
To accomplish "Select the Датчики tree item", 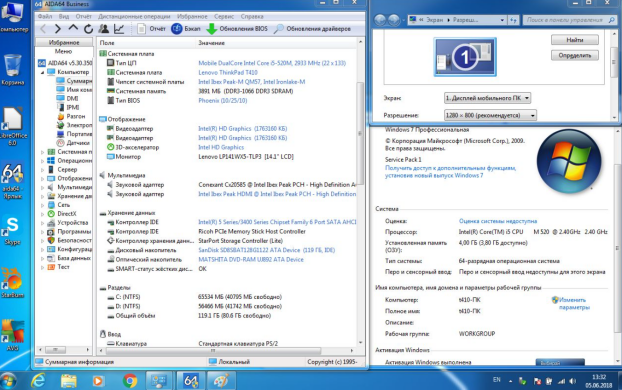I will tap(73, 143).
